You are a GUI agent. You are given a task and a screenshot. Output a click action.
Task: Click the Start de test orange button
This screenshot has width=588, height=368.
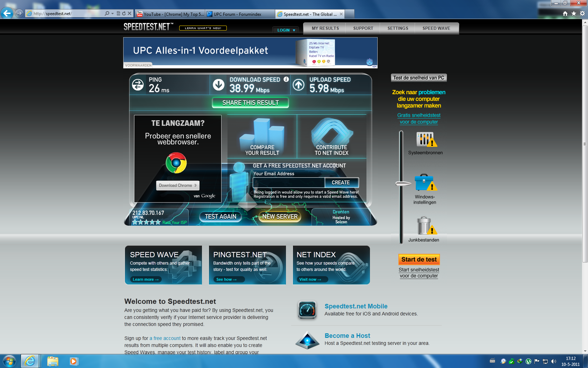pos(419,259)
